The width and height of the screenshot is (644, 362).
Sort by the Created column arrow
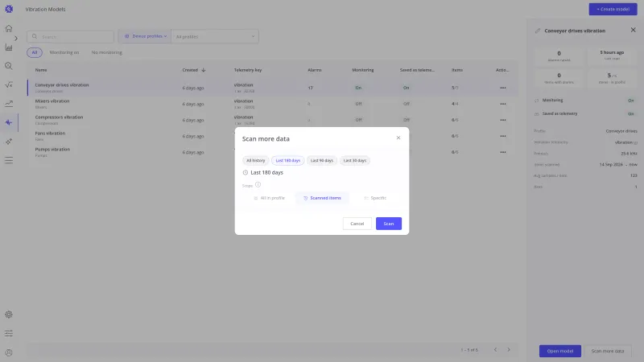(204, 70)
